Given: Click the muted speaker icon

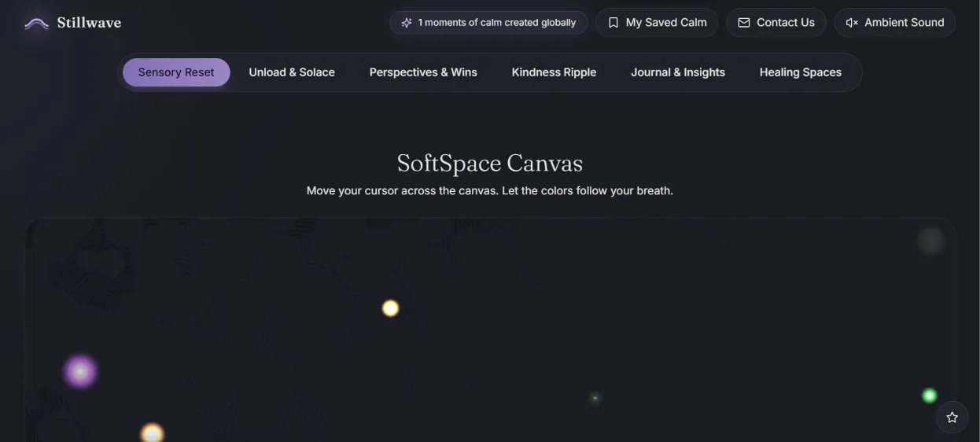Looking at the screenshot, I should (852, 23).
